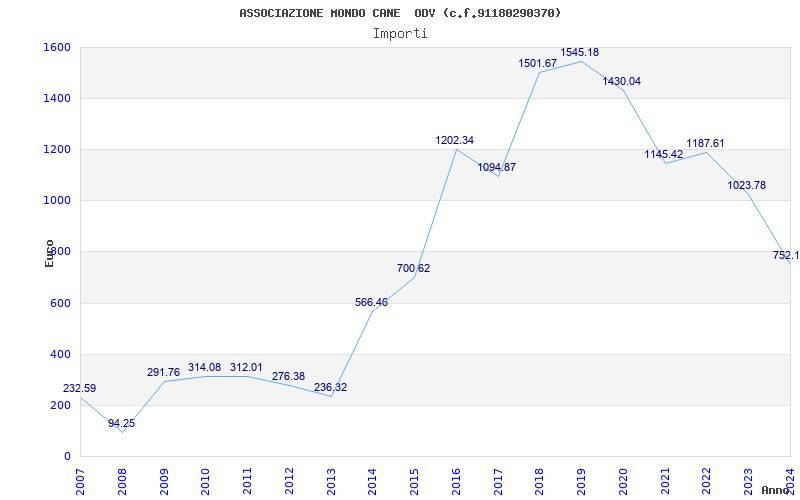Select the 291.76 value label
The height and width of the screenshot is (500, 800).
[163, 372]
